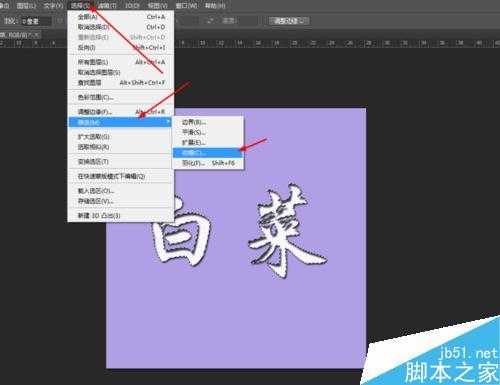Select 羽化(F)... Shift+F6 feather entry

pos(208,163)
